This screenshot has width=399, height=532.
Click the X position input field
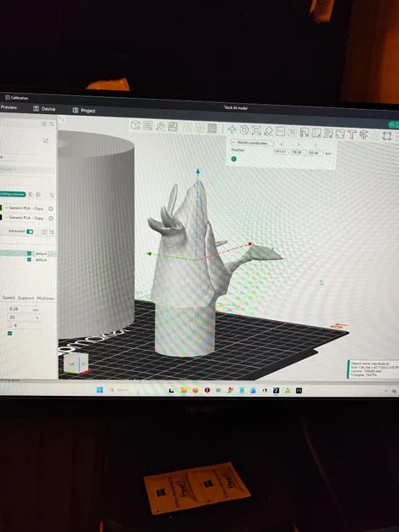pyautogui.click(x=282, y=152)
